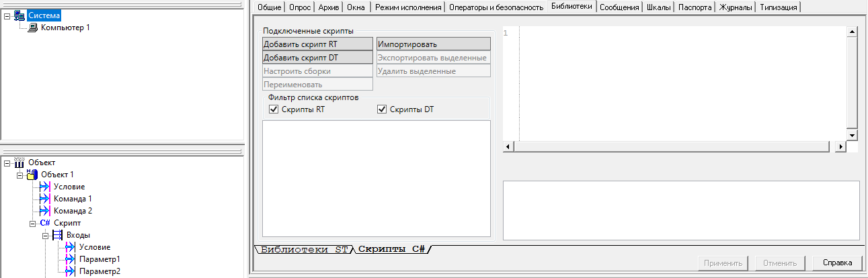
Task: Click the arrow icon beside Параметр1
Action: (71, 259)
